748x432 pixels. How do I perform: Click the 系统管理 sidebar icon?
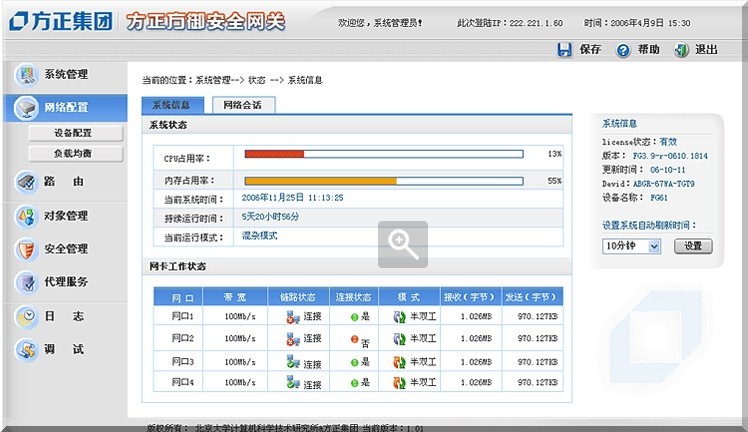tap(26, 75)
